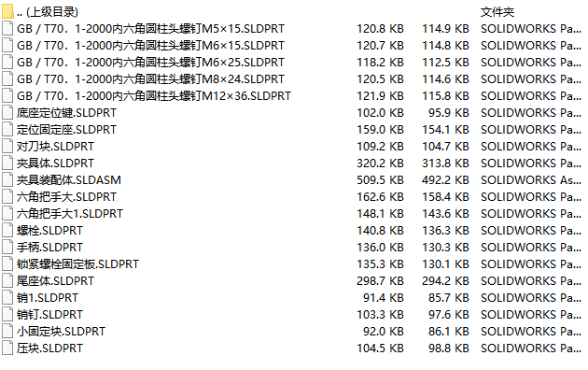Click file icon beside 手柄.SLDPRT
The image size is (588, 370).
7,247
